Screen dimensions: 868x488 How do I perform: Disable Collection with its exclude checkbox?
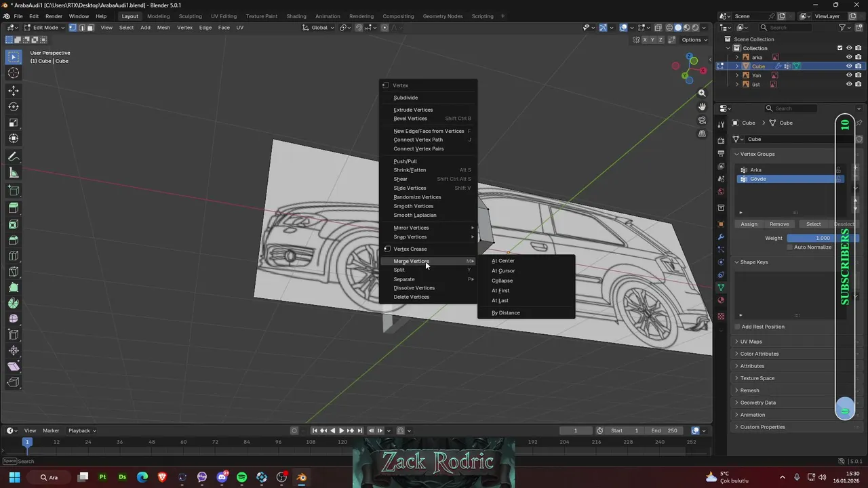(840, 48)
